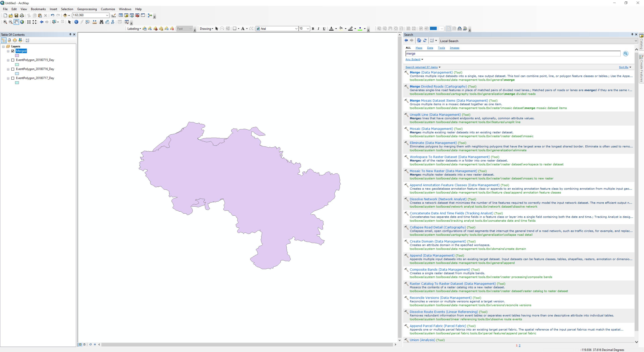List By Visibility in Table Of Contents

click(x=15, y=40)
